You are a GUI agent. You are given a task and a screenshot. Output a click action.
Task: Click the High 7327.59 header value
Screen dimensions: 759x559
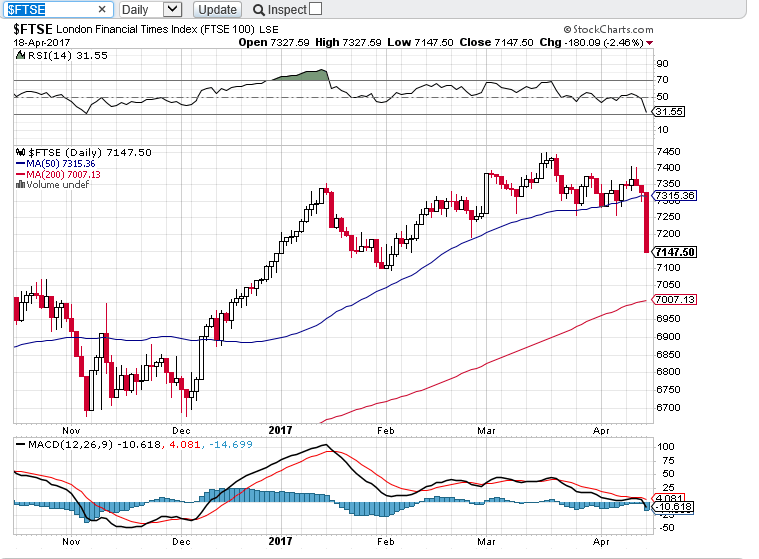pos(349,43)
